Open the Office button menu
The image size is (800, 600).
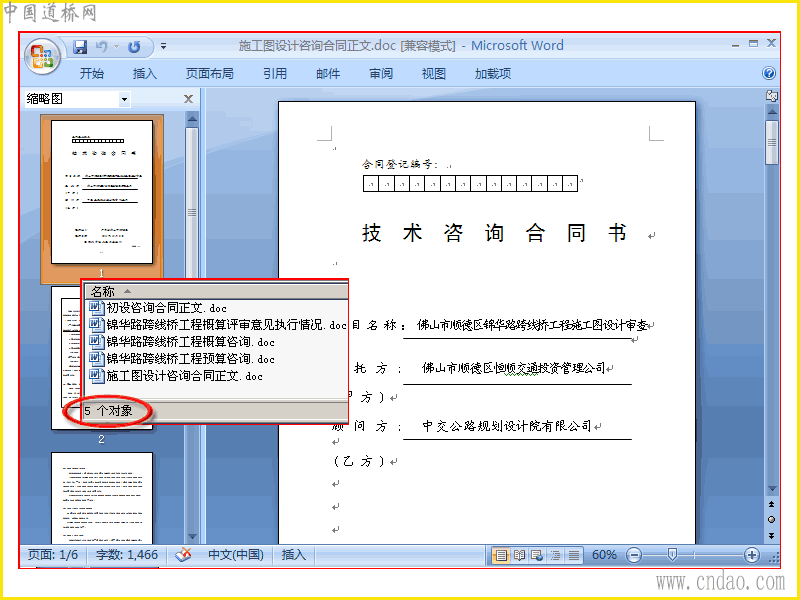click(43, 56)
